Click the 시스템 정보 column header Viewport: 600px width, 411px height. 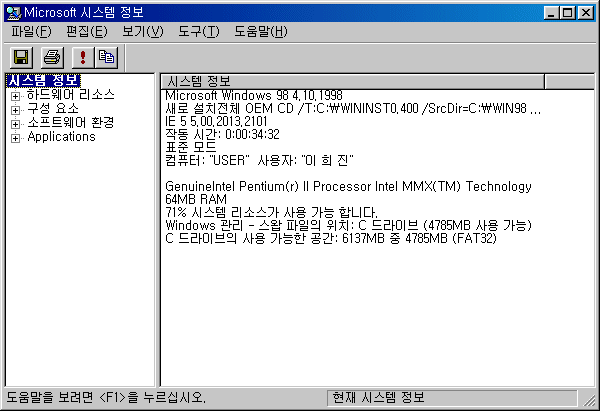352,82
